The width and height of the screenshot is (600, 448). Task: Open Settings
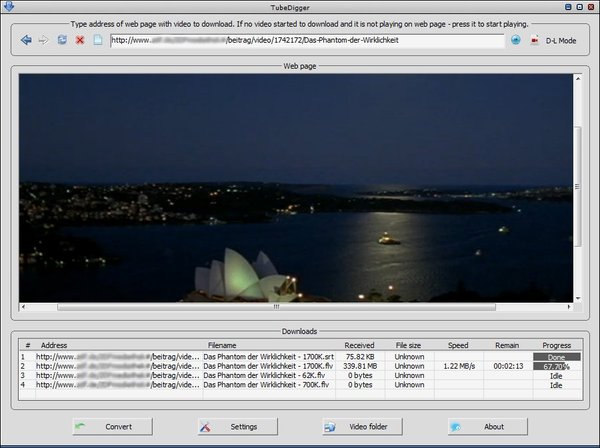(x=237, y=426)
